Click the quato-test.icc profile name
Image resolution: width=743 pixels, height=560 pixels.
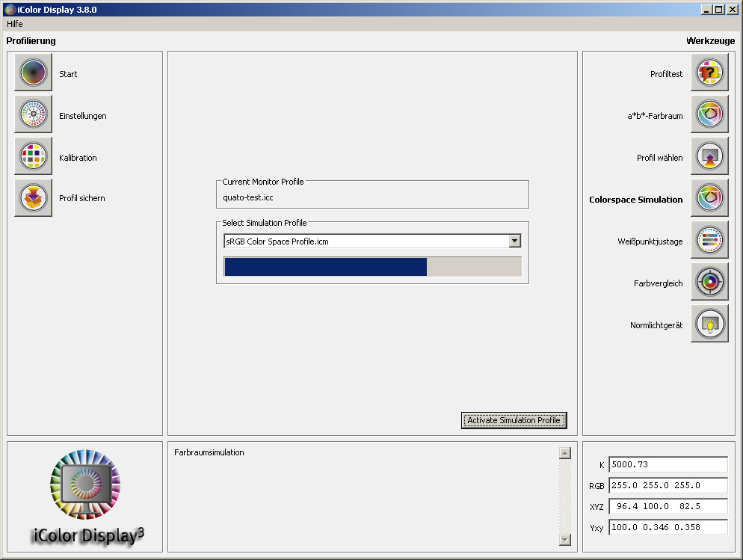248,197
